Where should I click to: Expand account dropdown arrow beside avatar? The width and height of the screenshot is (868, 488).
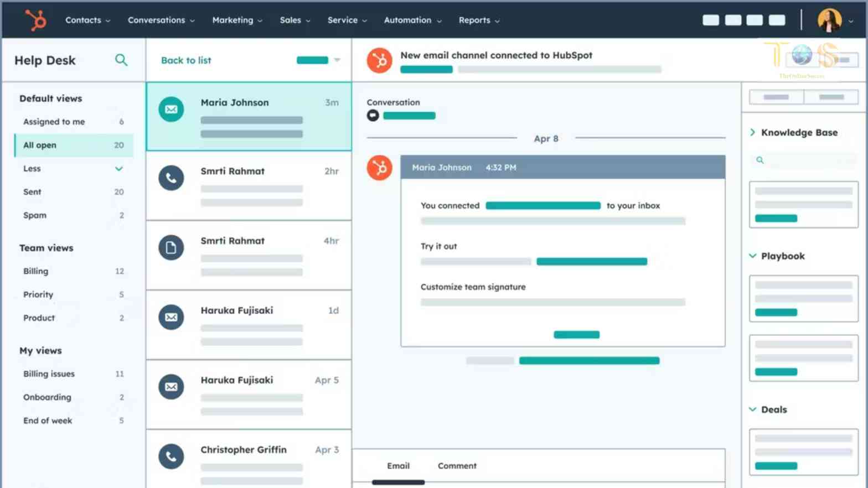pyautogui.click(x=851, y=21)
